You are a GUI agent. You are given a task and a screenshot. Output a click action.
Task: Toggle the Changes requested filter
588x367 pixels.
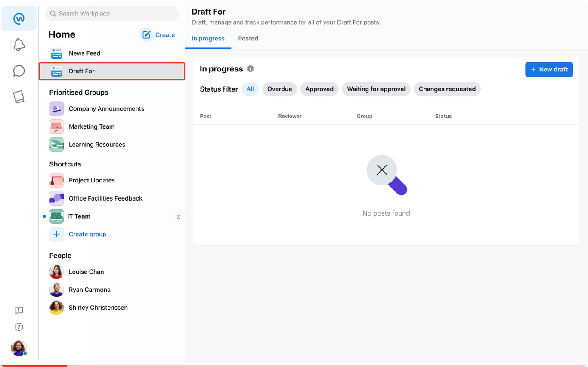coord(447,89)
